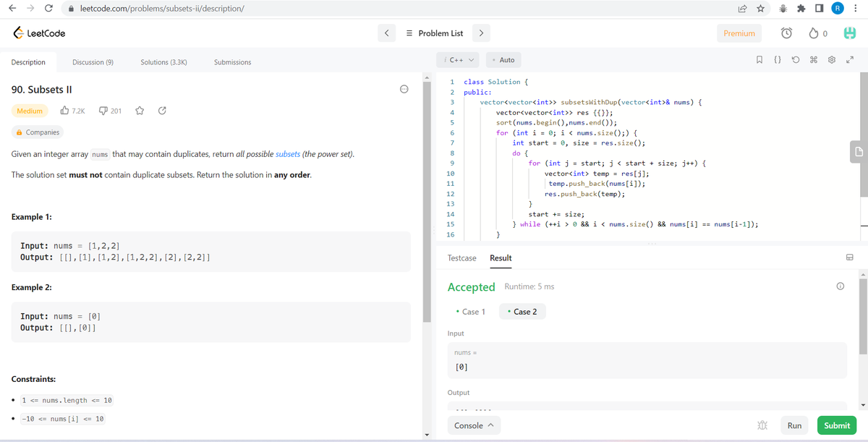
Task: Reload the page in the browser
Action: click(48, 9)
